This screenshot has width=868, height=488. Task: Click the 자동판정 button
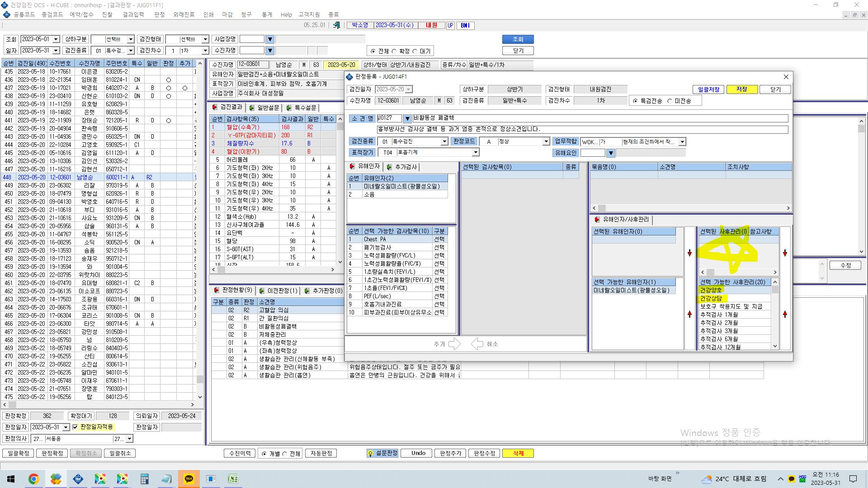[x=321, y=453]
